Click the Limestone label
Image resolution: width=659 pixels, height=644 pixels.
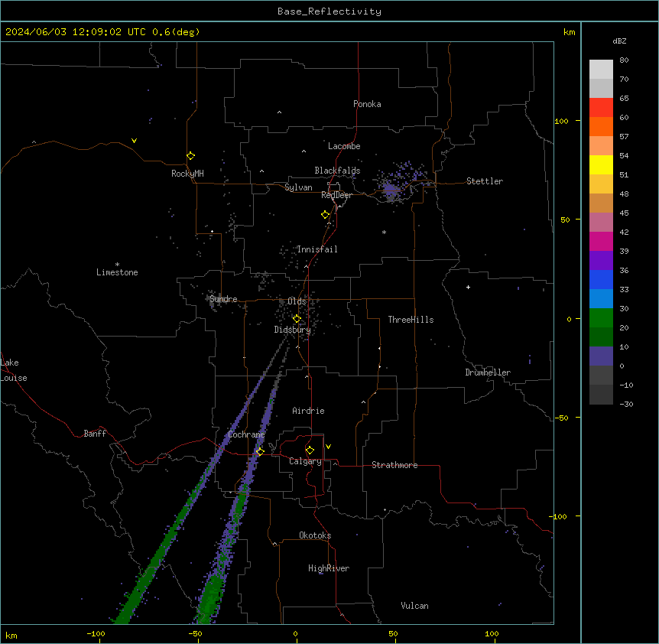[x=117, y=272]
